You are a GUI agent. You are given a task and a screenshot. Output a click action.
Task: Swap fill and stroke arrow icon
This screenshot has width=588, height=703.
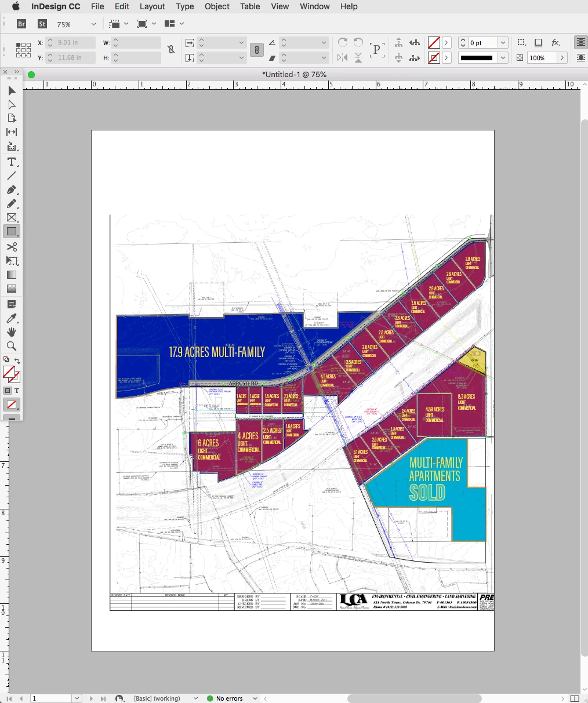tap(17, 360)
